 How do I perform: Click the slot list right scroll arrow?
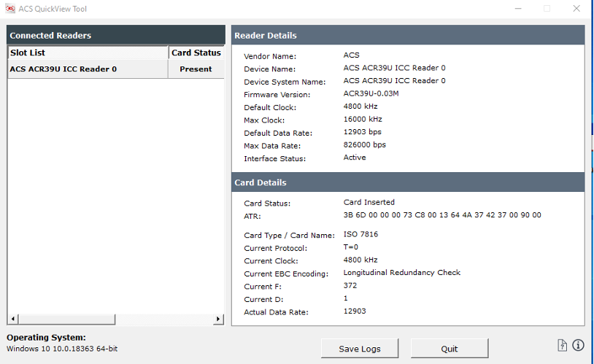click(218, 319)
